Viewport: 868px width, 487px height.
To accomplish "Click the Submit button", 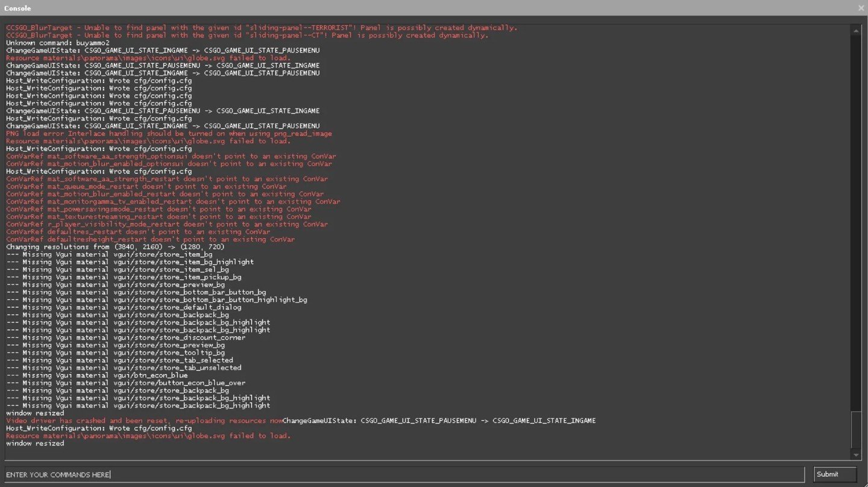I will (835, 474).
